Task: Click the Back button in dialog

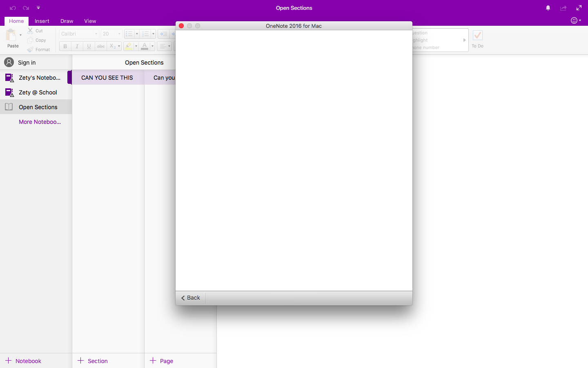Action: tap(191, 298)
